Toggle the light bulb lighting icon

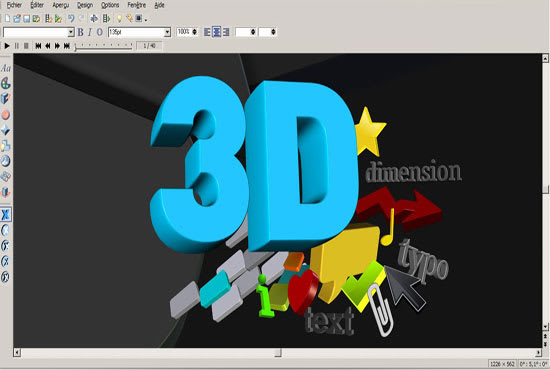[119, 18]
